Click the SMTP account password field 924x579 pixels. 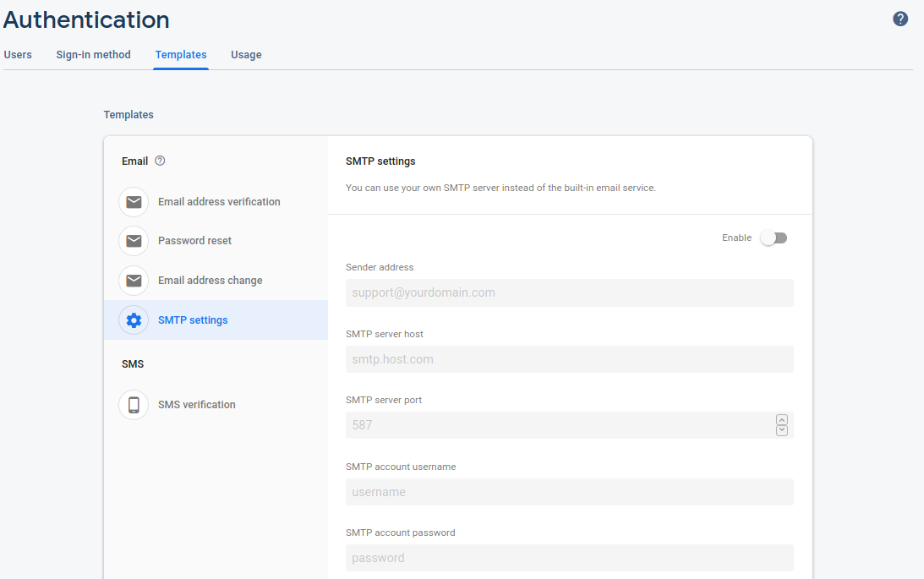569,558
